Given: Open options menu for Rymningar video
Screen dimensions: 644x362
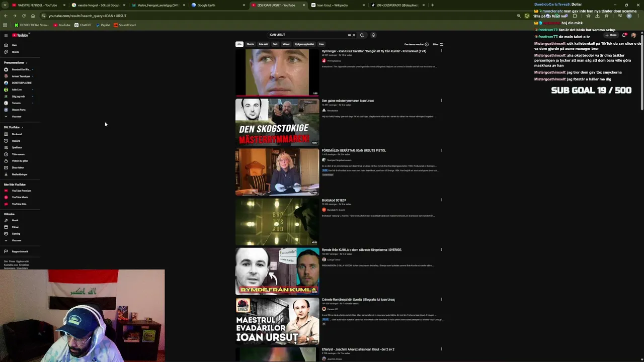Looking at the screenshot, I should point(442,51).
